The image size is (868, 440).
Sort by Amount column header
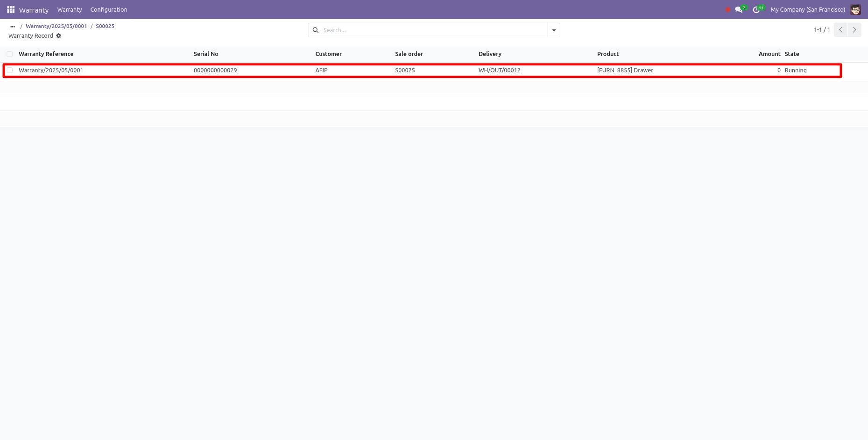coord(769,54)
